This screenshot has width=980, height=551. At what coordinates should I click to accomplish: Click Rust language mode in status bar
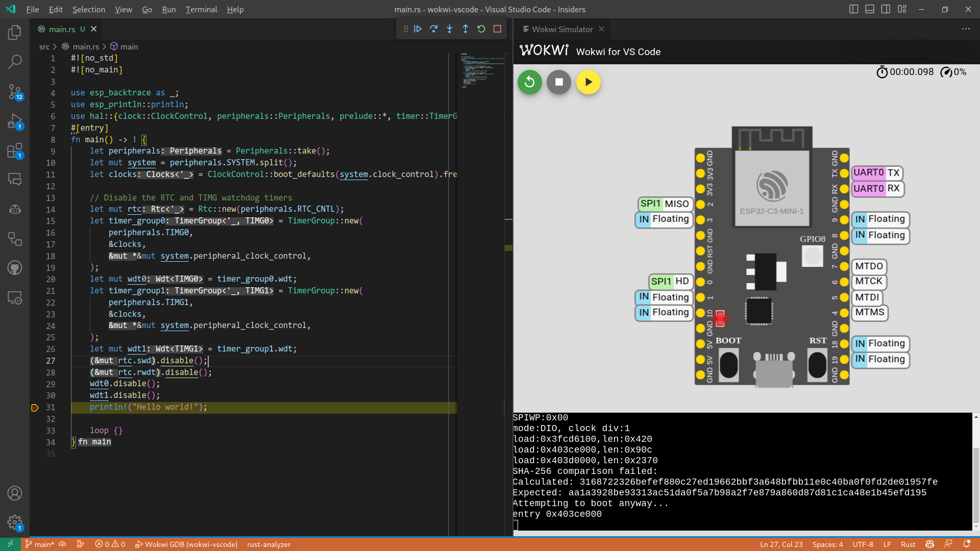(x=908, y=544)
